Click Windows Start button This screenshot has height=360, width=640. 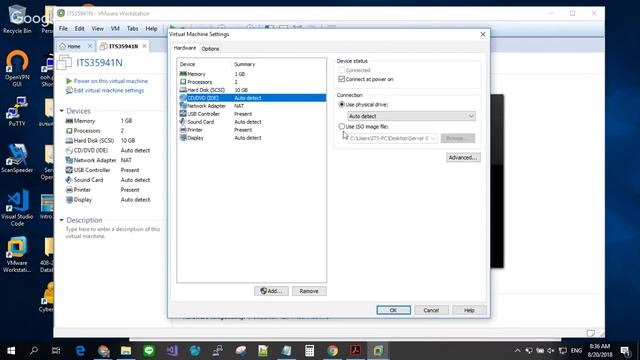(11, 350)
